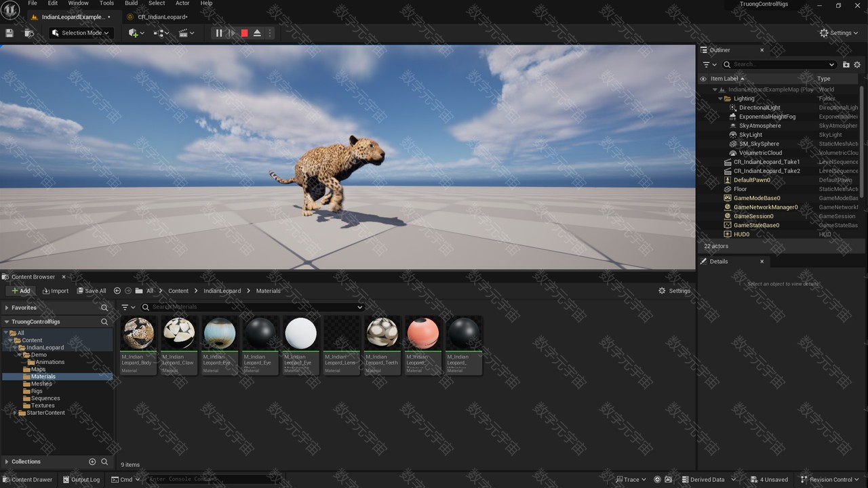This screenshot has height=488, width=868.
Task: Click the Import button
Action: [x=56, y=291]
